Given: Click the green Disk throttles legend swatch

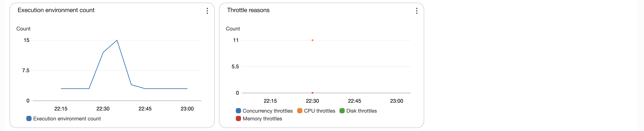Looking at the screenshot, I should (342, 111).
